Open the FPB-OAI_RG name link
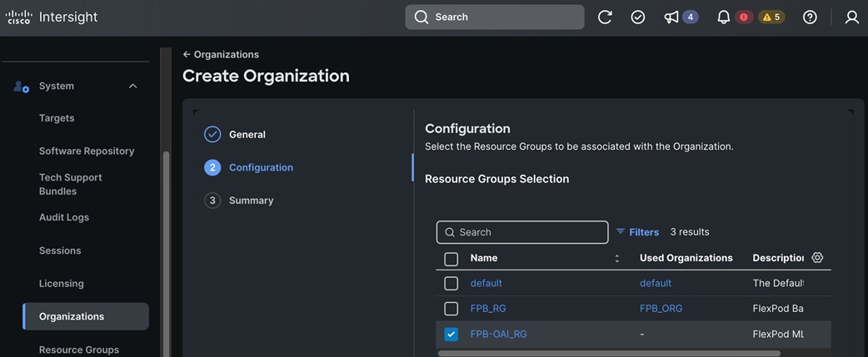Image resolution: width=868 pixels, height=357 pixels. click(x=498, y=334)
